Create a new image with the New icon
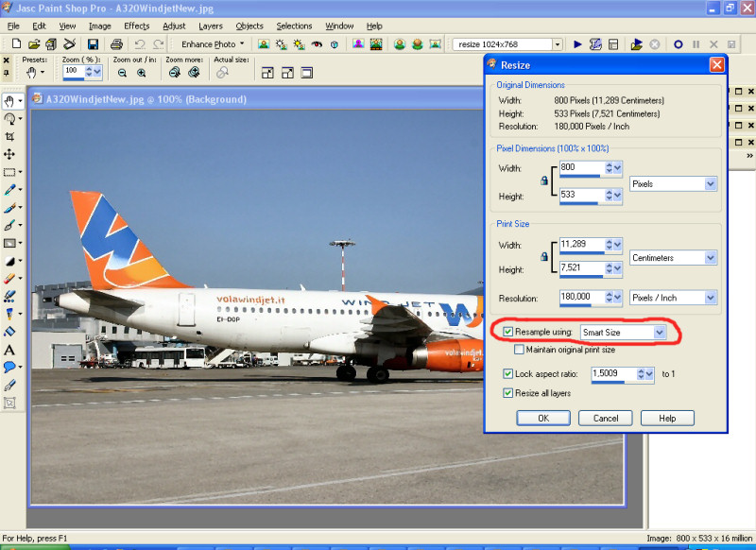This screenshot has width=756, height=550. coord(16,44)
